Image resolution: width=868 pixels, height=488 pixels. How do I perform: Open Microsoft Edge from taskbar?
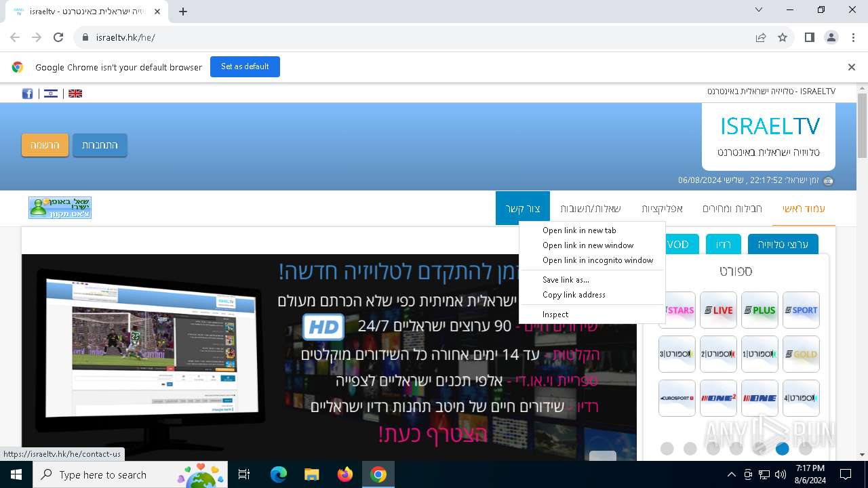click(x=279, y=474)
